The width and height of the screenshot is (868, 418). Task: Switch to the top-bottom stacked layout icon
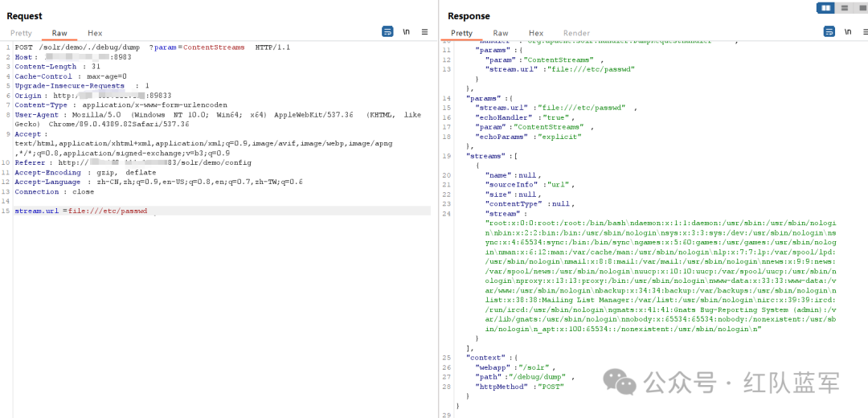[x=844, y=8]
